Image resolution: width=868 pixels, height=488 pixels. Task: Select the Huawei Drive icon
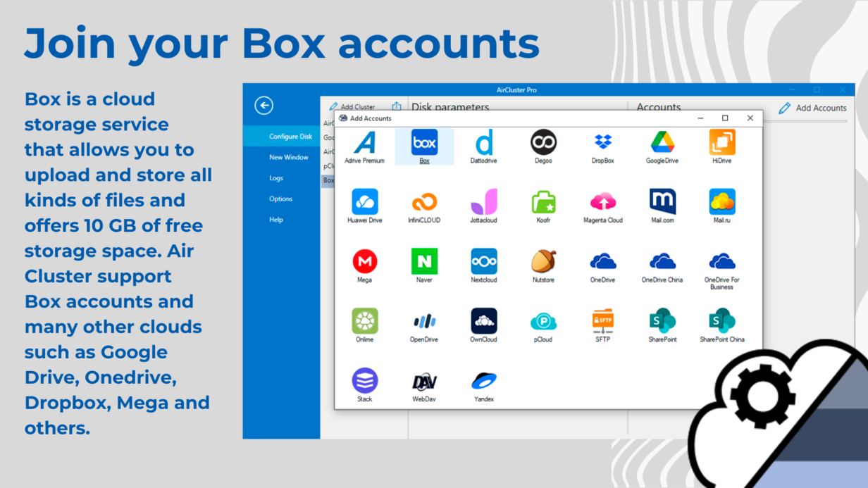[x=364, y=202]
